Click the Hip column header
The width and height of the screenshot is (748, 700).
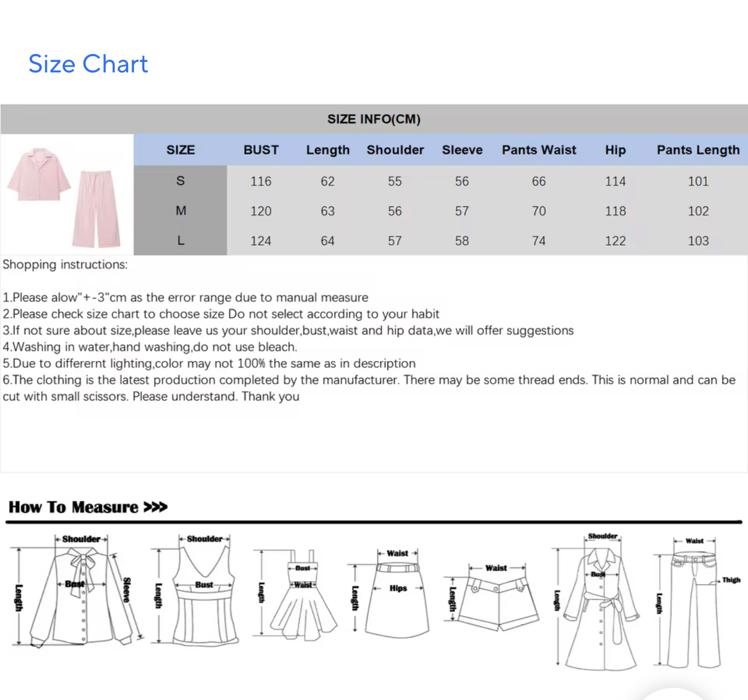click(615, 150)
